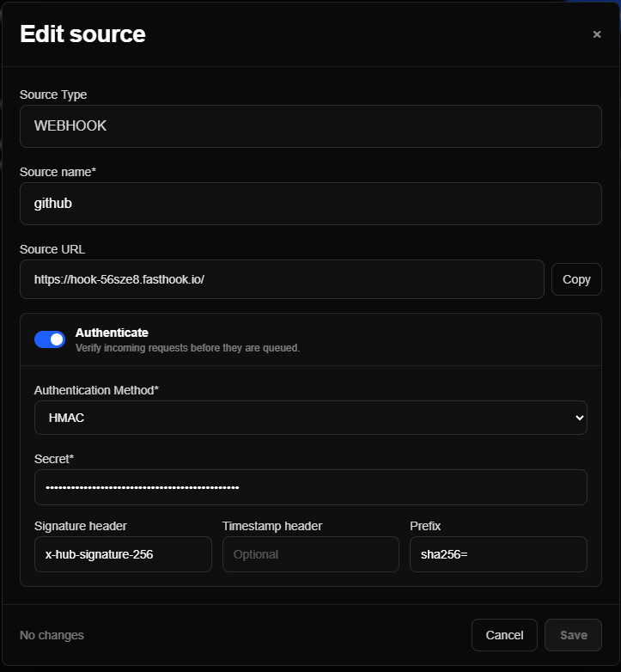Click the Source Type WEBHOOK field
Image resolution: width=621 pixels, height=672 pixels.
click(x=311, y=126)
